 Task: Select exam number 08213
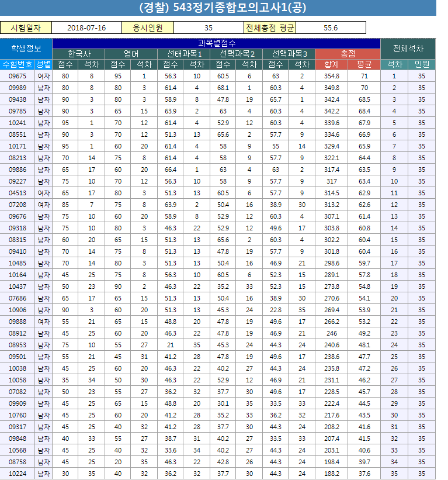click(x=18, y=158)
